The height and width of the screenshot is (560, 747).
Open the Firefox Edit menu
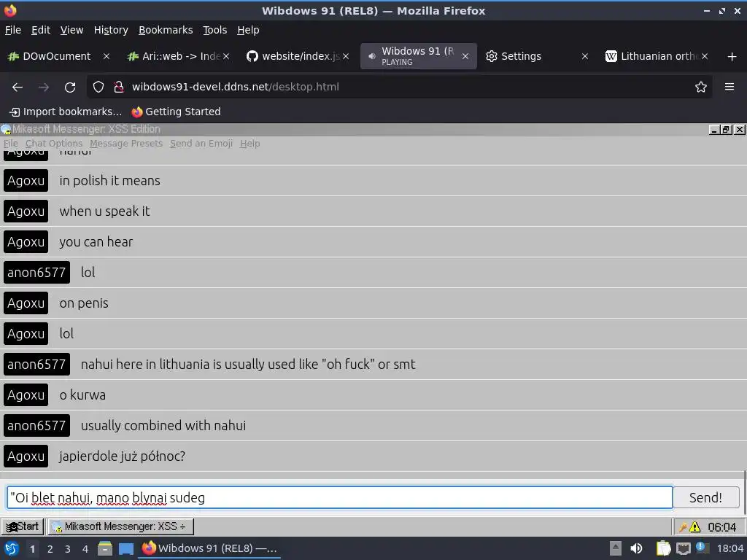41,30
